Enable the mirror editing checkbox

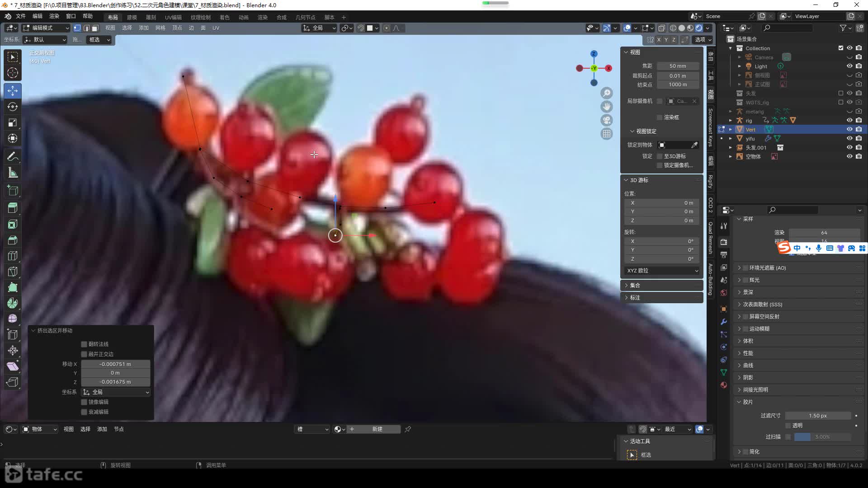(84, 402)
